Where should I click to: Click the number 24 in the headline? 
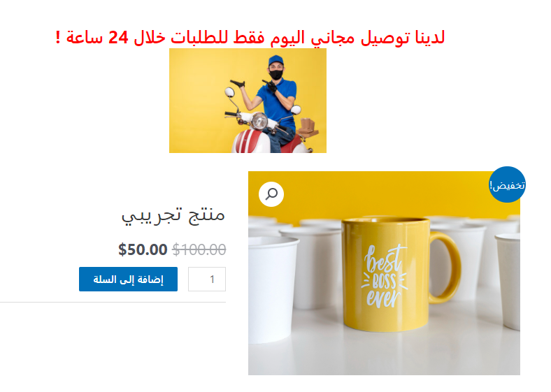pos(118,37)
